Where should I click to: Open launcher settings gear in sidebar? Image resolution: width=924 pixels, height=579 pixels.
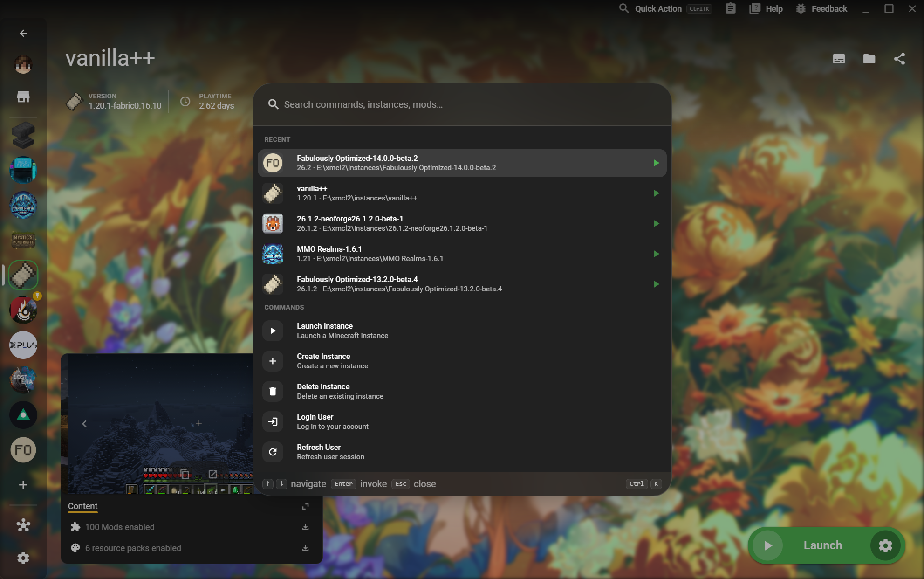tap(23, 558)
